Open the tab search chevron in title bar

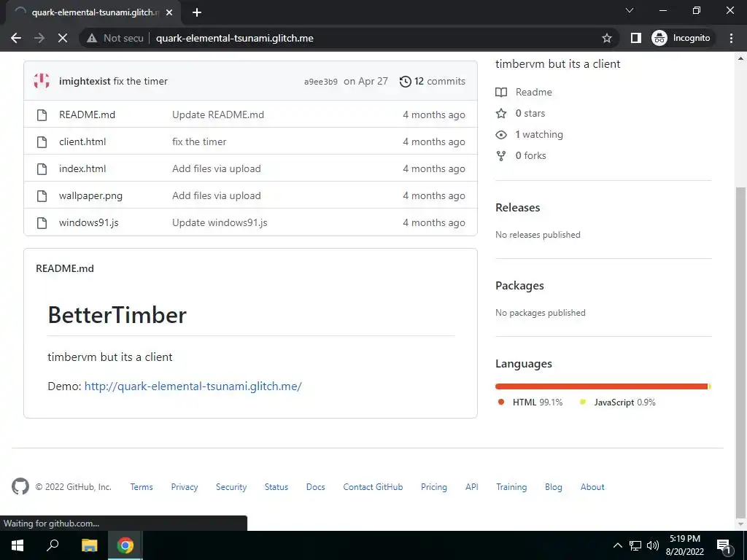tap(630, 10)
